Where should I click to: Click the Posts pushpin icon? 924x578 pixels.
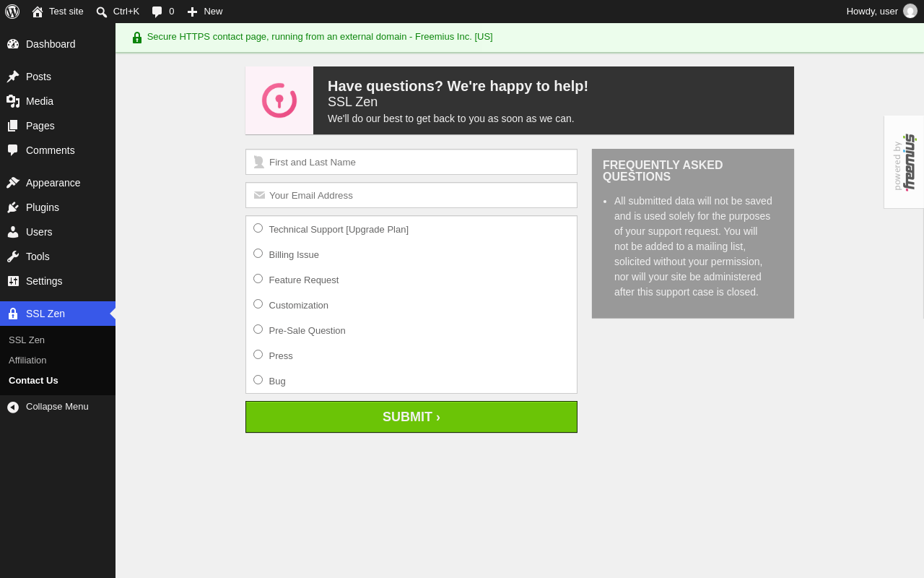(x=13, y=77)
